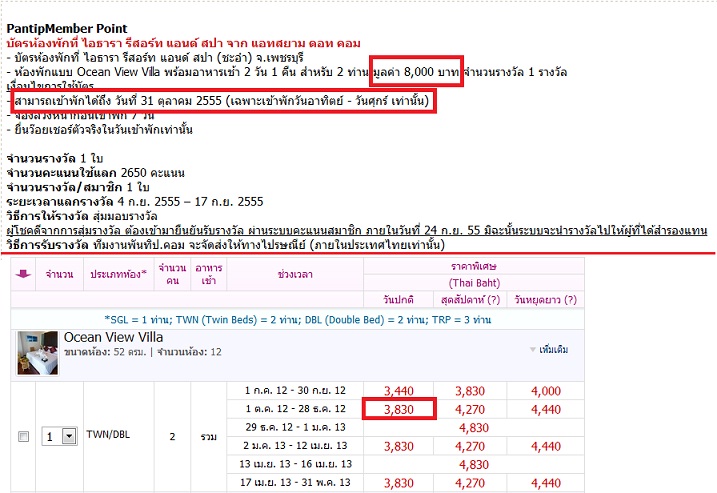Tick the TWN/DBL room selection checkbox

click(23, 437)
